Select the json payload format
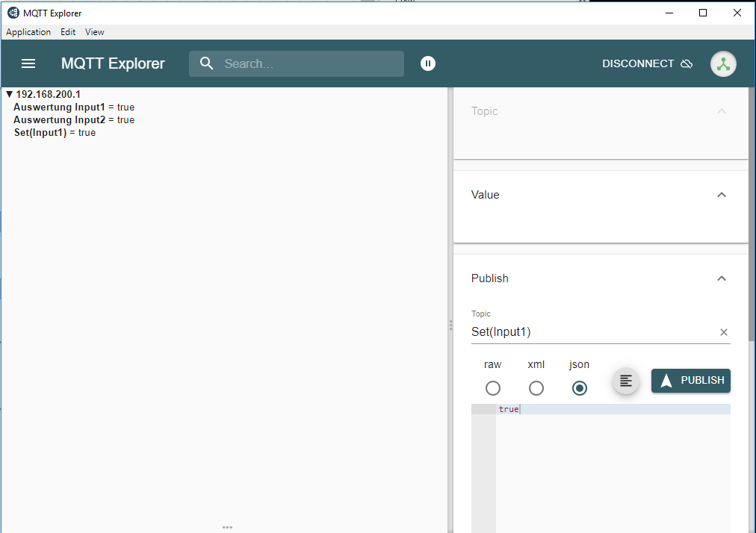Screen dimensions: 756x533 (579, 388)
